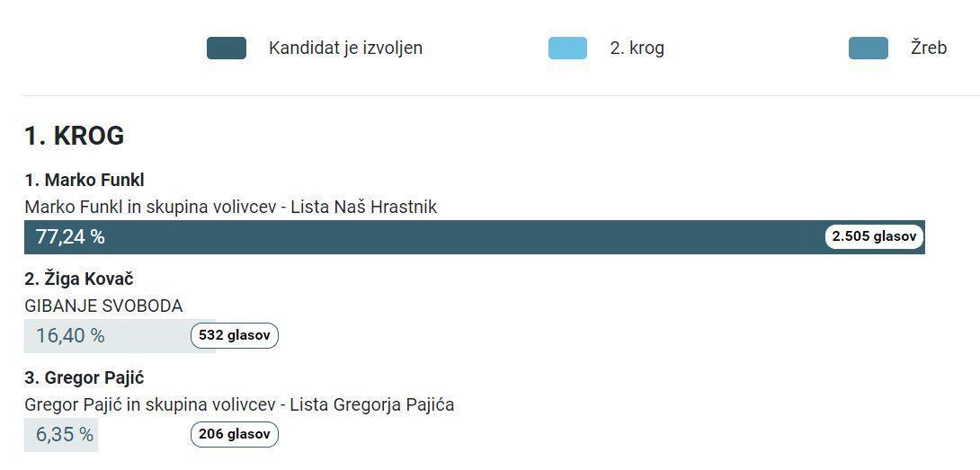This screenshot has width=980, height=470.
Task: Click the light blue '2. krog' legend swatch
Action: (x=567, y=49)
